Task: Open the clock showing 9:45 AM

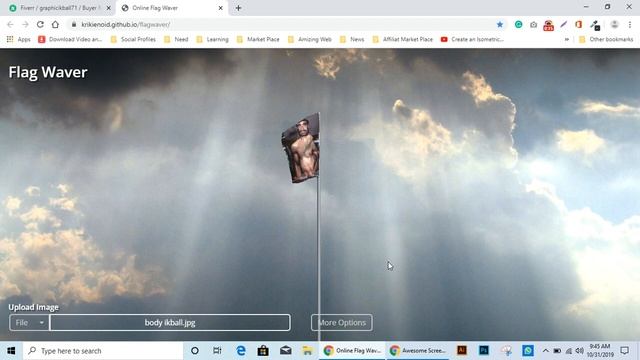Action: point(600,351)
